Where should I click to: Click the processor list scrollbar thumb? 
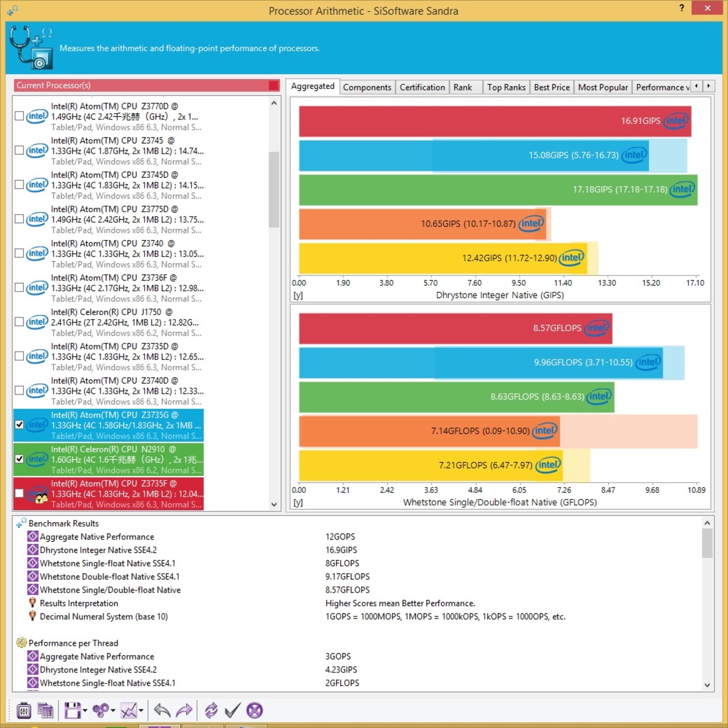point(274,189)
